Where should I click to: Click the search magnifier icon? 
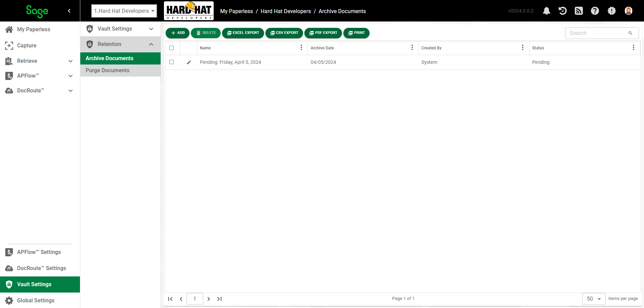(x=630, y=33)
